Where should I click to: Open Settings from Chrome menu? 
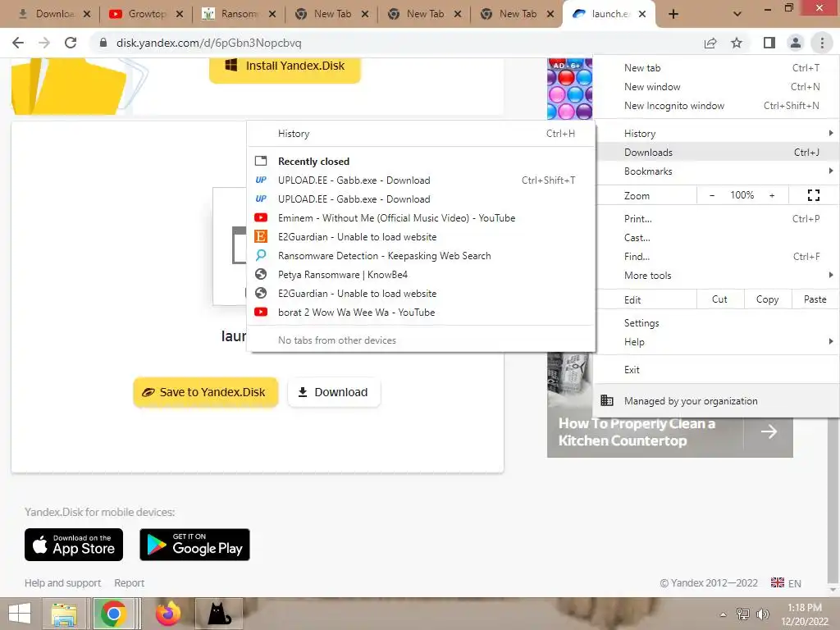pos(717,323)
